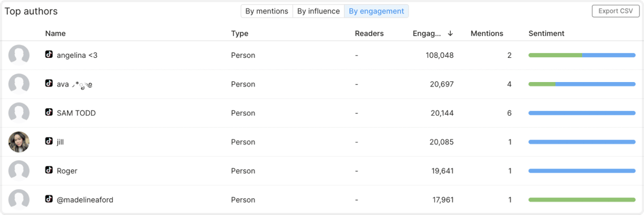Click angelina <3 sentiment bar
The image size is (644, 215).
tap(582, 55)
